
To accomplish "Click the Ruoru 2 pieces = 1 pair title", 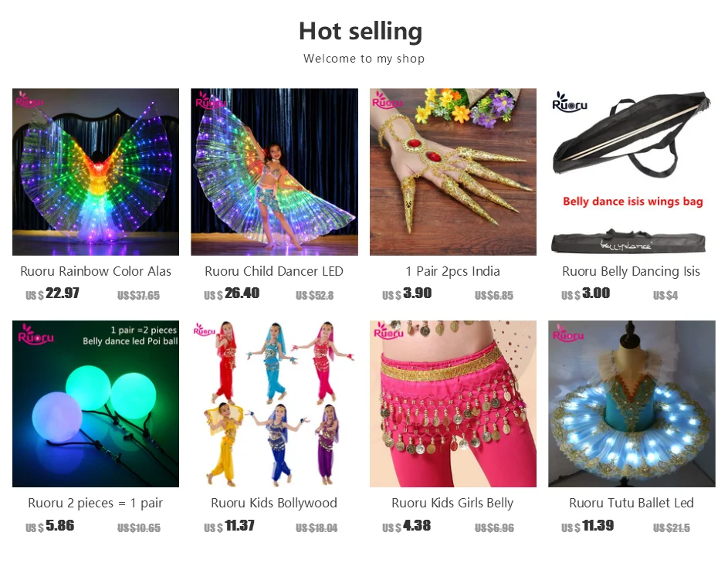I will 96,503.
